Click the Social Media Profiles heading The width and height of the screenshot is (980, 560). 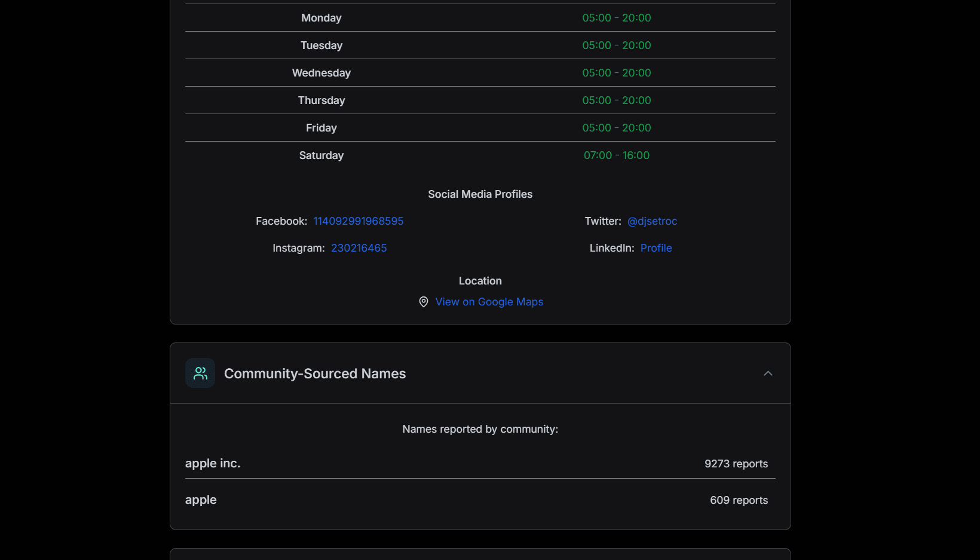[480, 194]
